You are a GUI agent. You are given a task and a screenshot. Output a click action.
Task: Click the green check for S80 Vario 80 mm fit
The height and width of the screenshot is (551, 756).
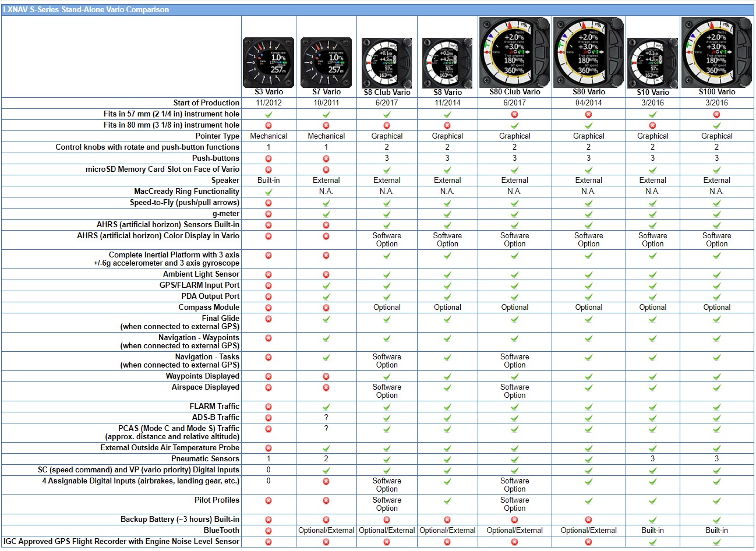tap(588, 125)
